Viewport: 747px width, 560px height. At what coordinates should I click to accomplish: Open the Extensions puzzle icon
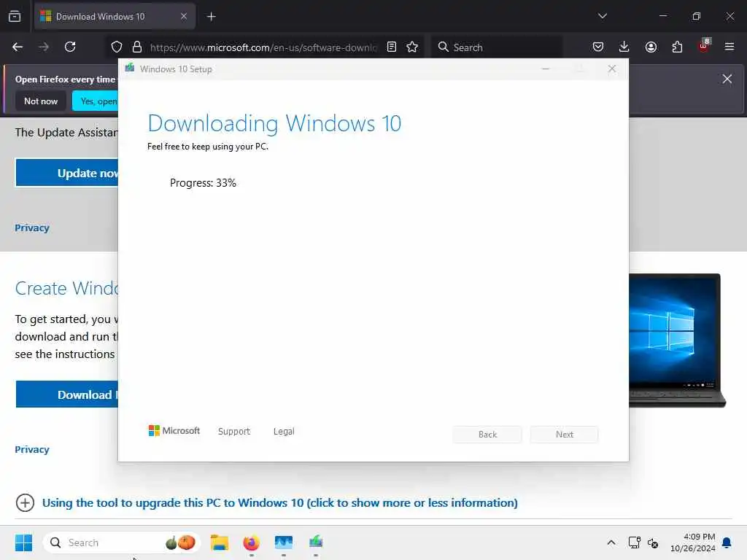[677, 47]
